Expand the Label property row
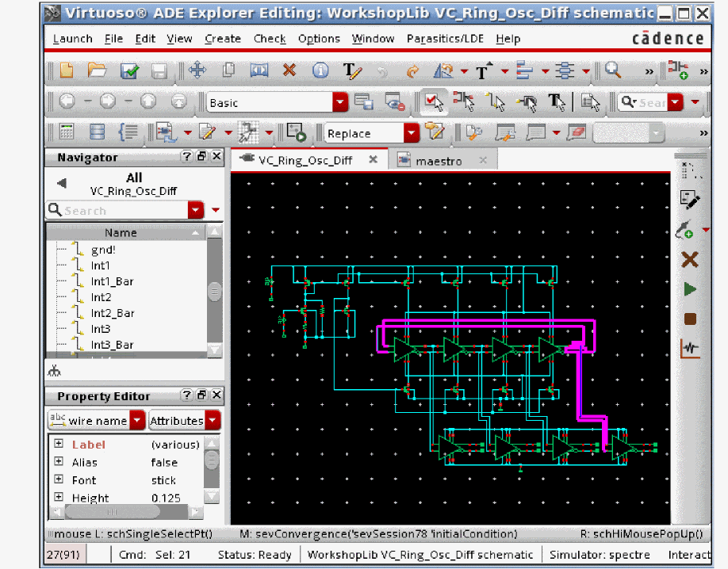This screenshot has height=569, width=728. pos(59,445)
